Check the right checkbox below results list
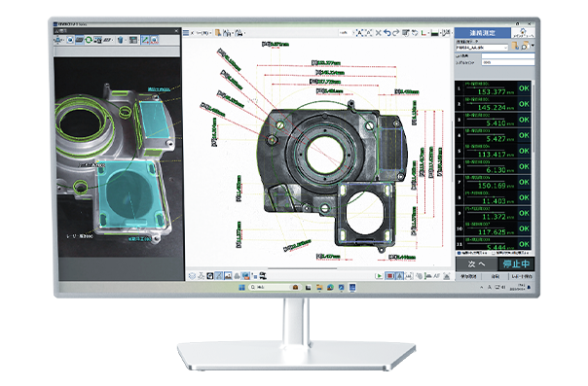The height and width of the screenshot is (386, 588). [x=495, y=254]
